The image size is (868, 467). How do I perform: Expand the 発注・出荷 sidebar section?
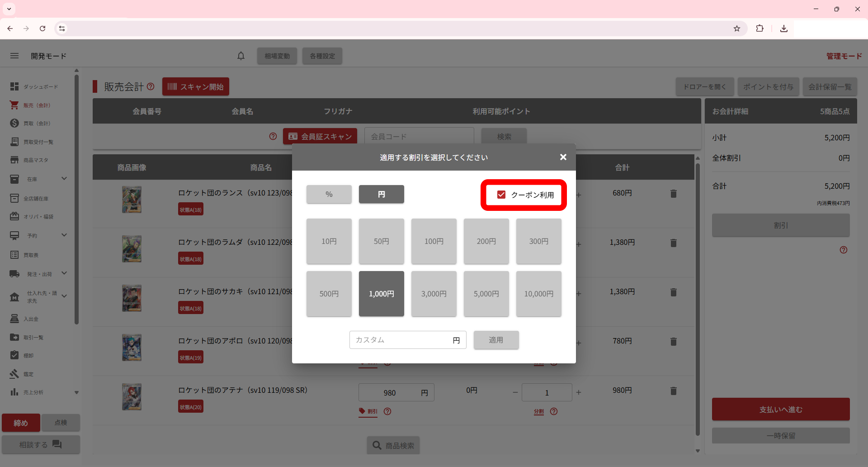(x=64, y=273)
